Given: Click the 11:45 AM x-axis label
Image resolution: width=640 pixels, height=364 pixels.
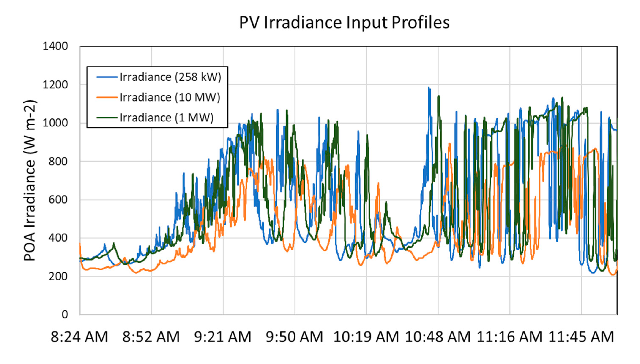Looking at the screenshot, I should (x=581, y=337).
